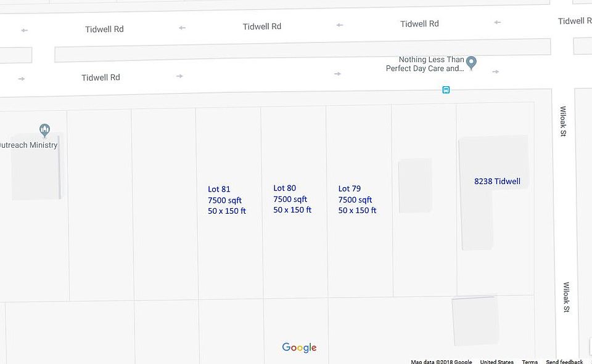Click the 'Lot 80' text
Screen dimensions: 592x364
[x=285, y=188]
